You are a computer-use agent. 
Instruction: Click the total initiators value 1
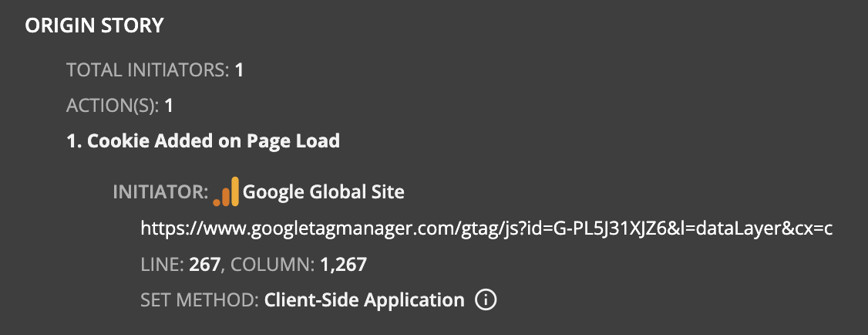240,71
